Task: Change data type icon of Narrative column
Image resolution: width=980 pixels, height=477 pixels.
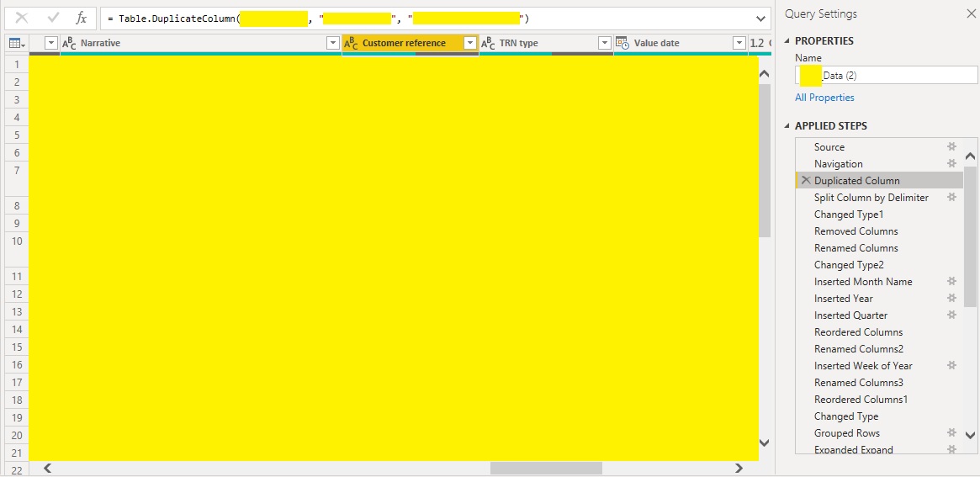Action: coord(69,43)
